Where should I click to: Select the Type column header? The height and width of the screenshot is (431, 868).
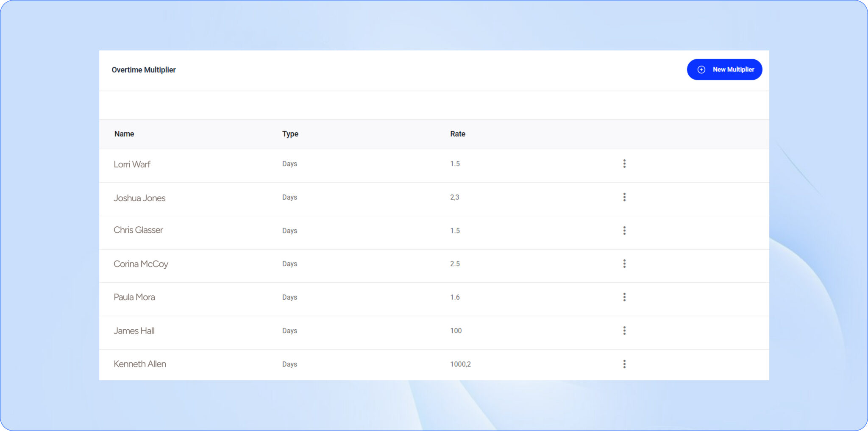pos(290,134)
